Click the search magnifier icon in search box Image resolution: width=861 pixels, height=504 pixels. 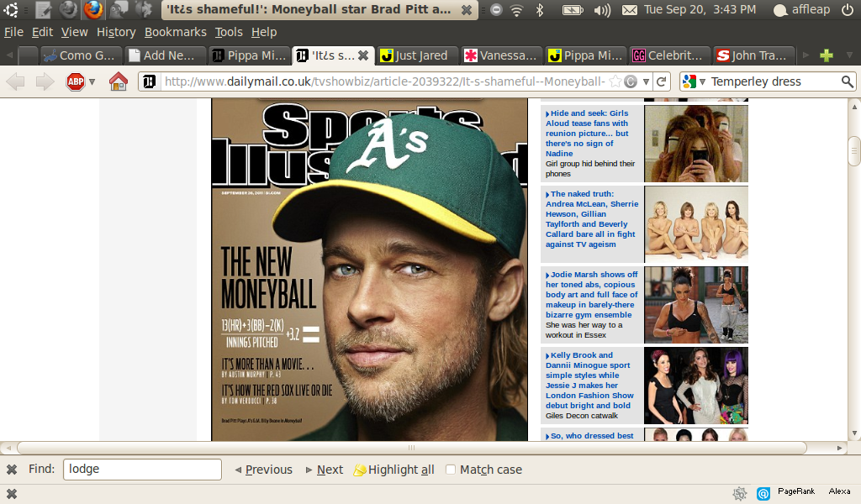848,81
